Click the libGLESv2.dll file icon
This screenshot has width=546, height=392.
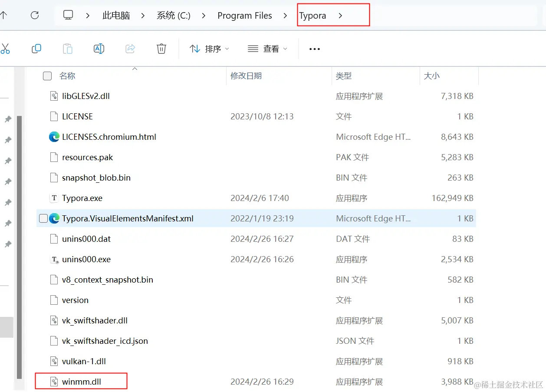(54, 96)
